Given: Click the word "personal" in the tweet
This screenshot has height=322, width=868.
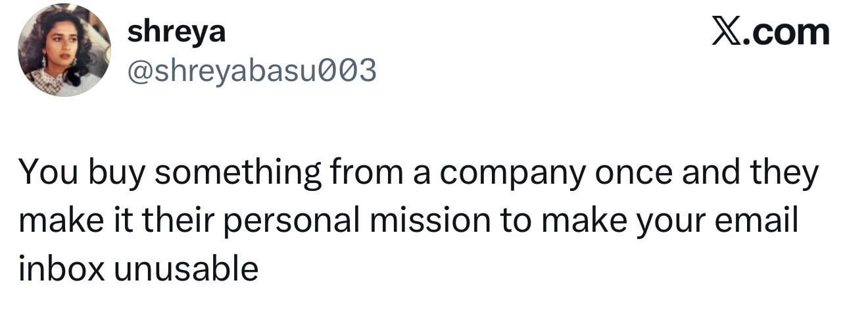Looking at the screenshot, I should [293, 221].
